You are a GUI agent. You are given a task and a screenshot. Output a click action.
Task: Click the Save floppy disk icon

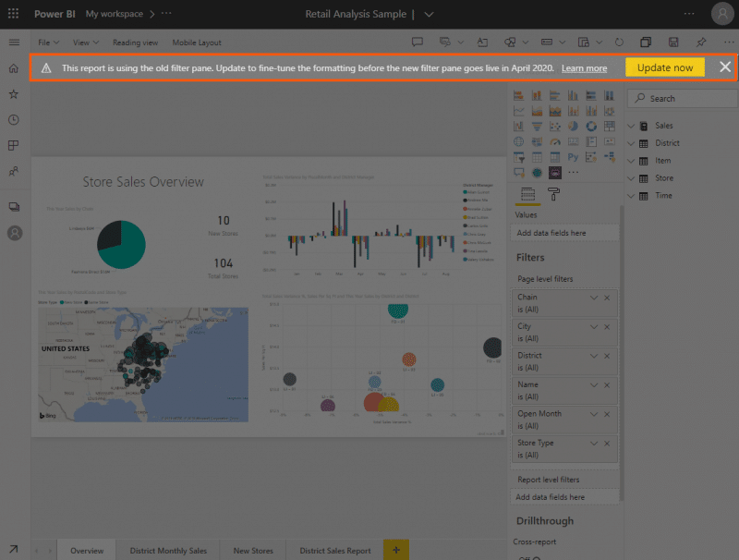click(x=673, y=43)
